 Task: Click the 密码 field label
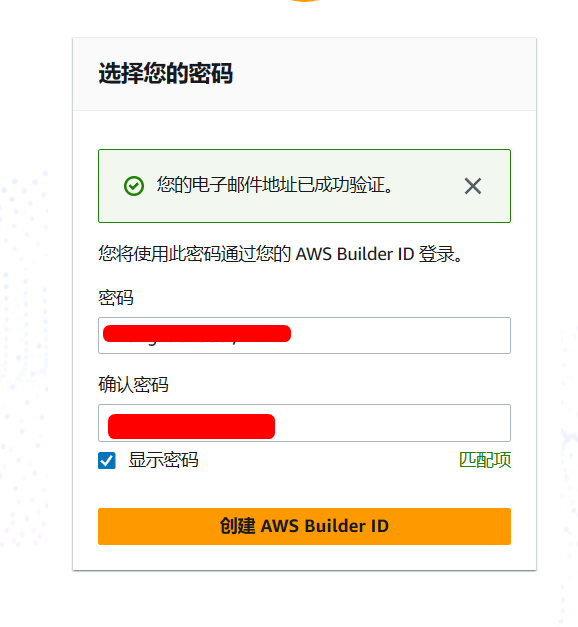pyautogui.click(x=116, y=298)
